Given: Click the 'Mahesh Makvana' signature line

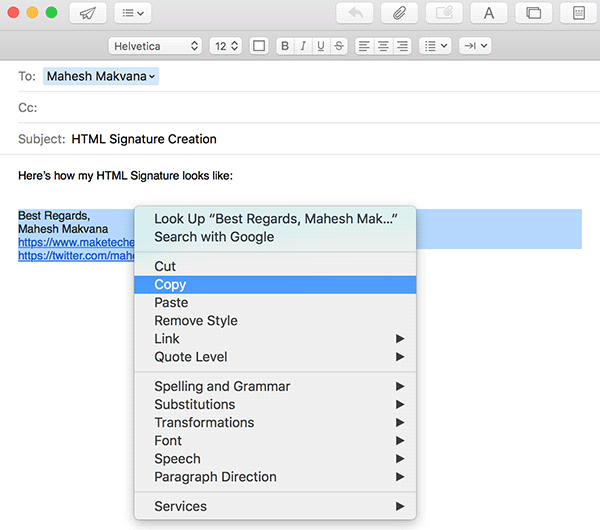Looking at the screenshot, I should [x=63, y=229].
